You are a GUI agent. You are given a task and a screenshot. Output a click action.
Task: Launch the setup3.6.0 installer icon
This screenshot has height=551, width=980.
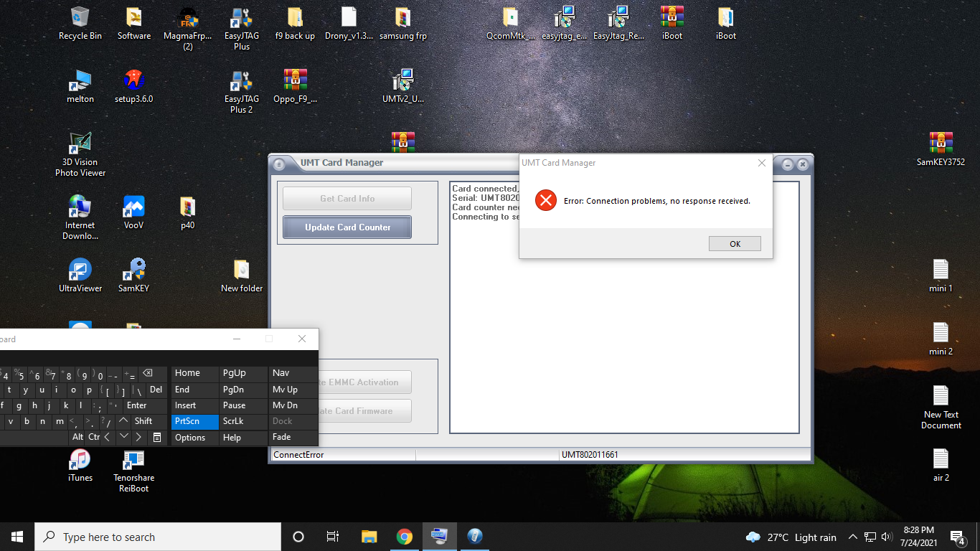click(x=134, y=87)
